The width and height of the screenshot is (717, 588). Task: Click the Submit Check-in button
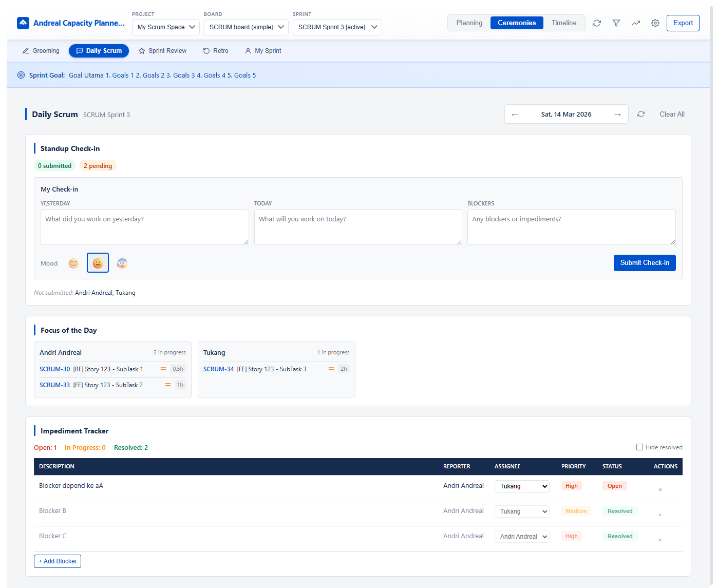click(645, 262)
